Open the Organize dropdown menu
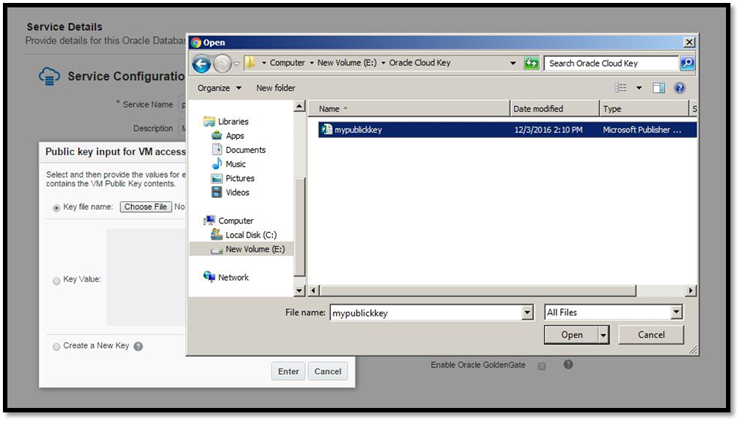Image resolution: width=740 pixels, height=422 pixels. click(x=219, y=88)
